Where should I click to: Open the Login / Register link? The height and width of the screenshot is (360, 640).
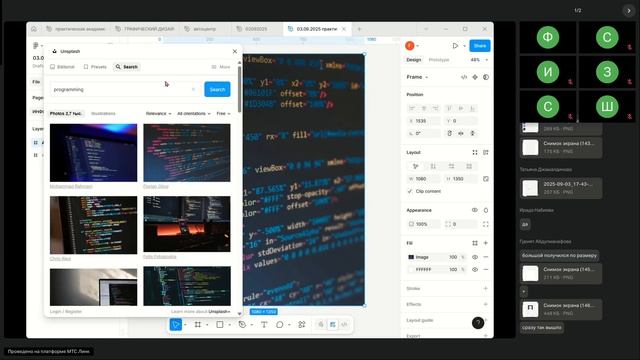66,311
